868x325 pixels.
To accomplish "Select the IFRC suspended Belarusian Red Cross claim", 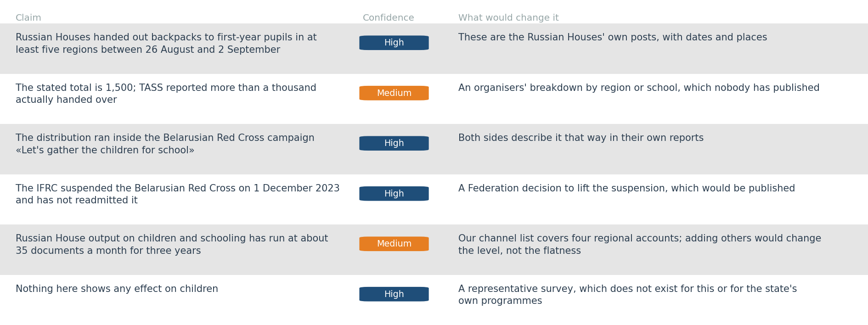I will [x=178, y=194].
